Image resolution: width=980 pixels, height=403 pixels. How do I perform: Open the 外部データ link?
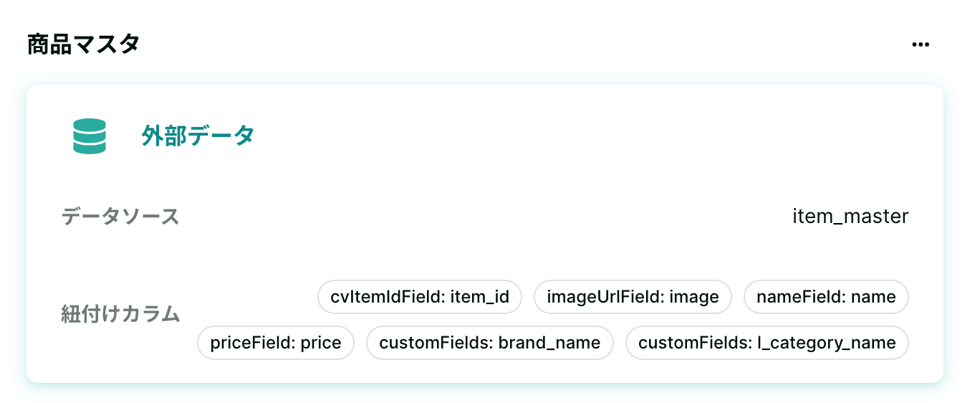point(198,136)
